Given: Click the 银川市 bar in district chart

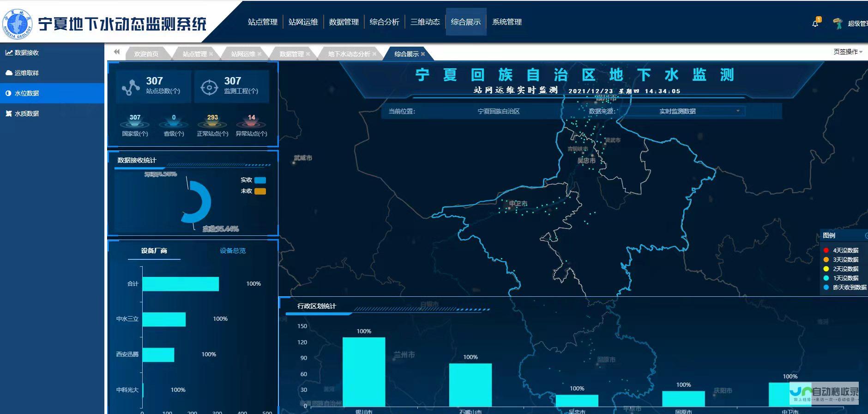Looking at the screenshot, I should [x=364, y=372].
